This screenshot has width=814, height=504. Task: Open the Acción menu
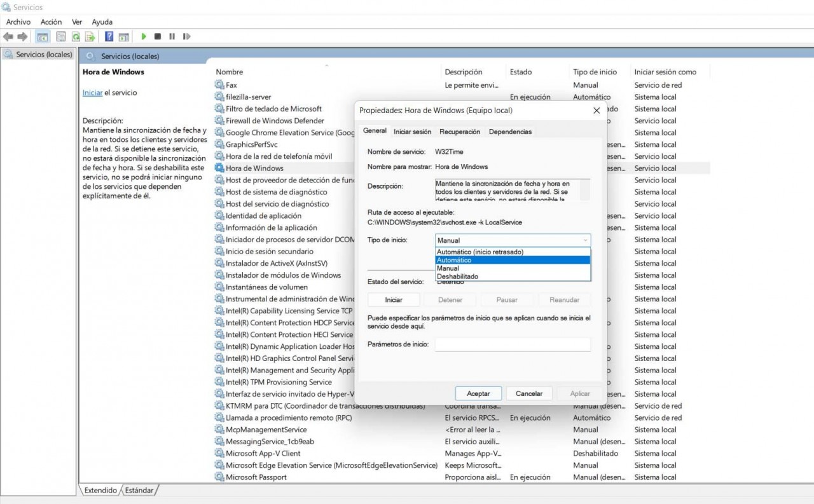click(51, 22)
